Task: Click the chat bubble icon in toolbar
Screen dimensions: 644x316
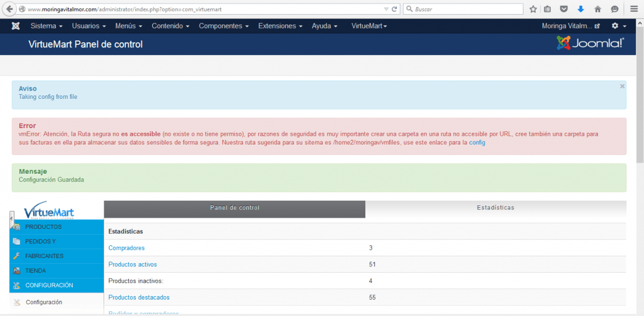Action: tap(614, 9)
